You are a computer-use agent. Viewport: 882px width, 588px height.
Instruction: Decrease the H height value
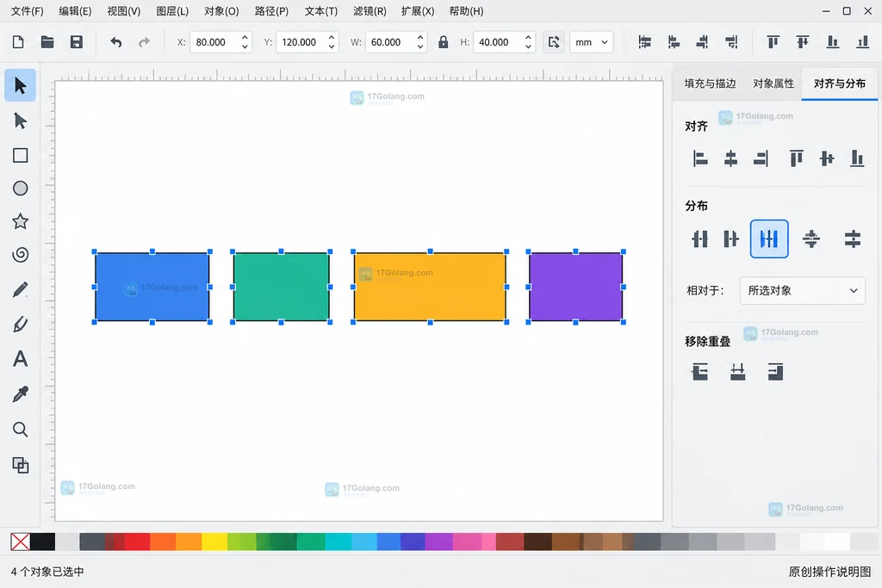click(528, 47)
